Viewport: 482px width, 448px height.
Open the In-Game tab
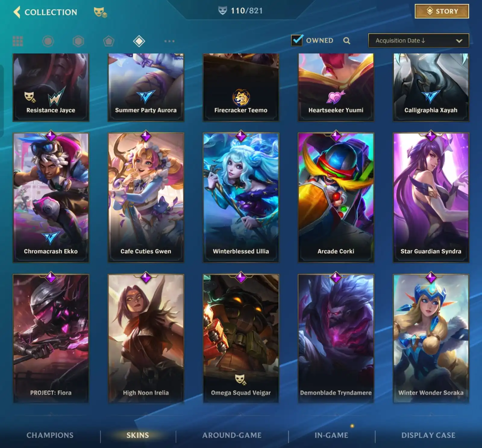tap(331, 435)
